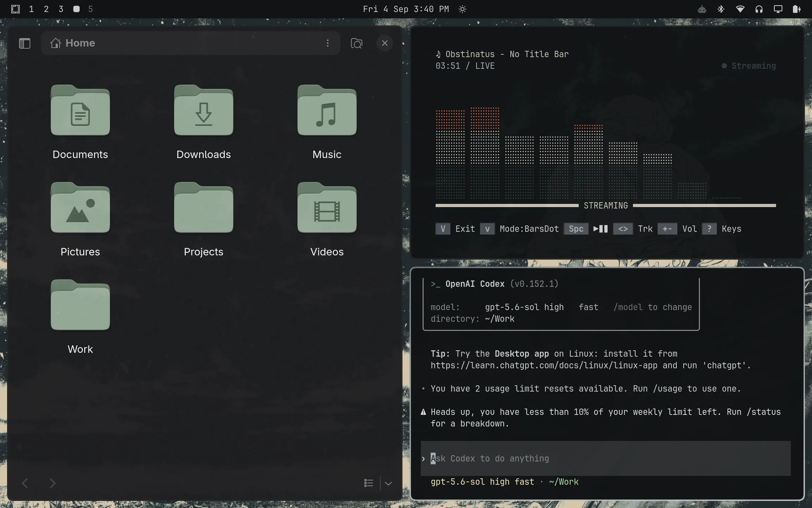Click the Ask Codex prompt input

click(606, 459)
